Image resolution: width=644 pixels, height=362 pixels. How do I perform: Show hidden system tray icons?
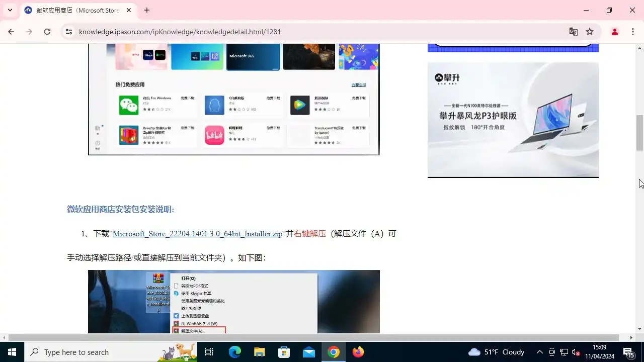[540, 352]
